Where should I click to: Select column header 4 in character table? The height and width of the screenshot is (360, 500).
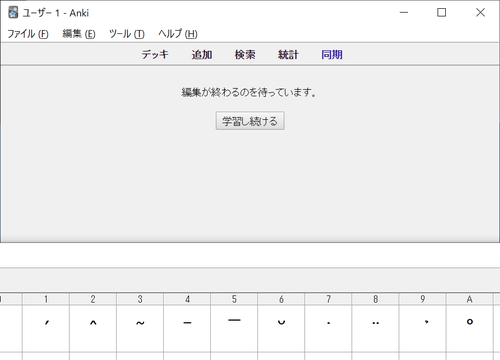(x=187, y=299)
